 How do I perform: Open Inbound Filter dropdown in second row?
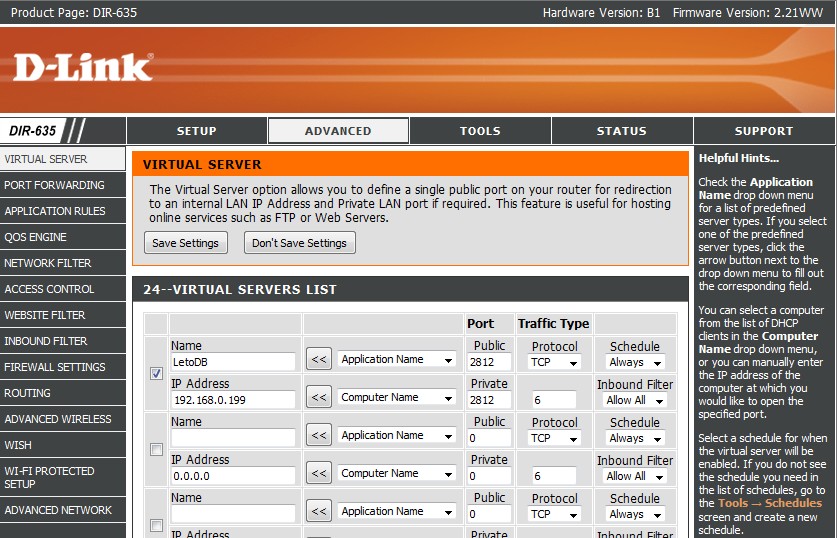635,476
